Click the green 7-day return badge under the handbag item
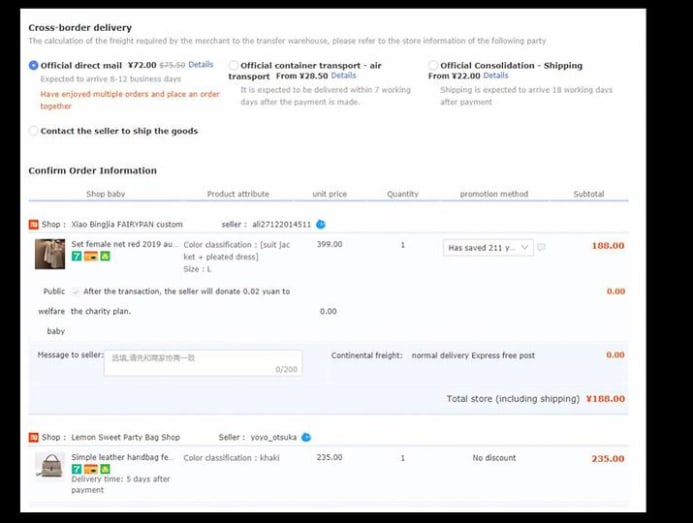Image resolution: width=693 pixels, height=523 pixels. click(76, 468)
